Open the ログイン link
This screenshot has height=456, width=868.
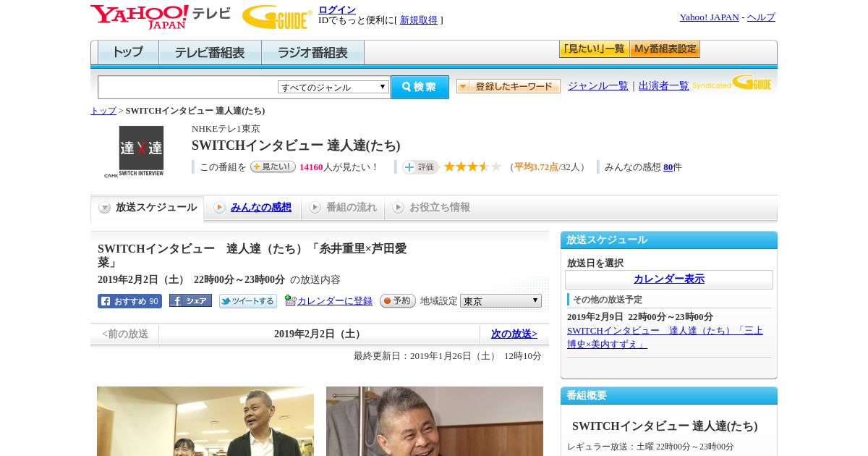337,9
